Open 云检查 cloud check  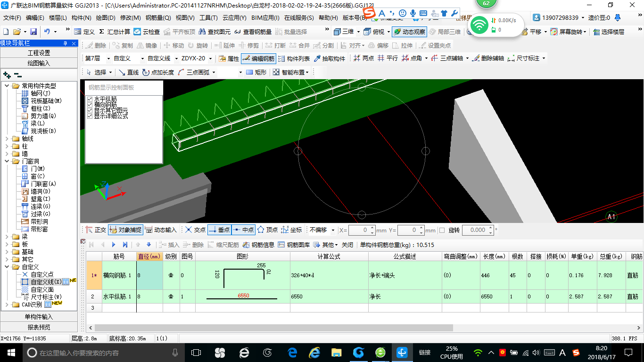click(147, 32)
